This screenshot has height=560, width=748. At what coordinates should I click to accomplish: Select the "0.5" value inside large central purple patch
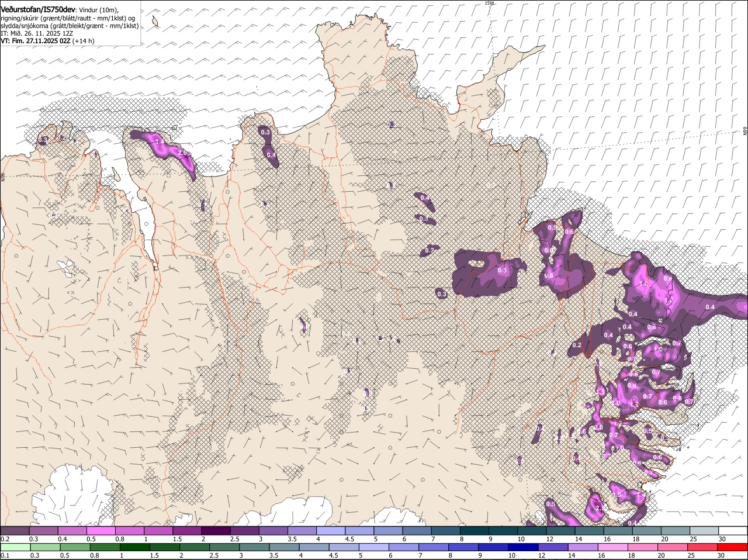[502, 270]
